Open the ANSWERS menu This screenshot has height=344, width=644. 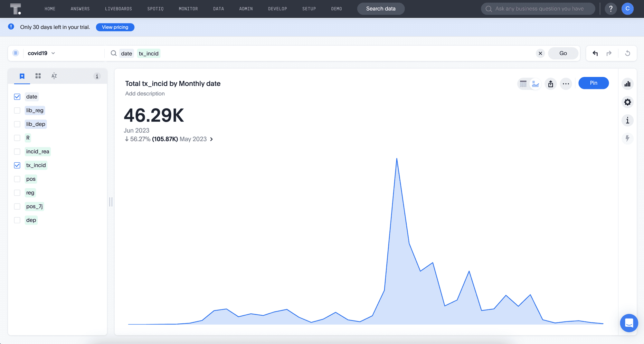click(x=80, y=9)
